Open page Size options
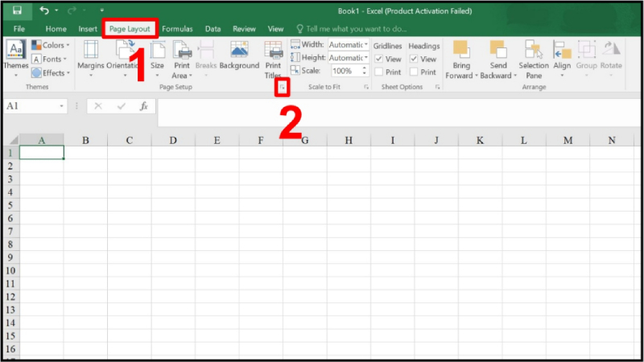This screenshot has width=644, height=362. point(157,59)
